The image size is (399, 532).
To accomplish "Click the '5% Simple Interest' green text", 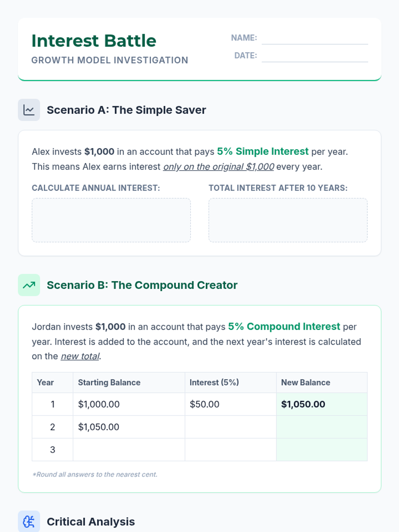I will tap(263, 152).
